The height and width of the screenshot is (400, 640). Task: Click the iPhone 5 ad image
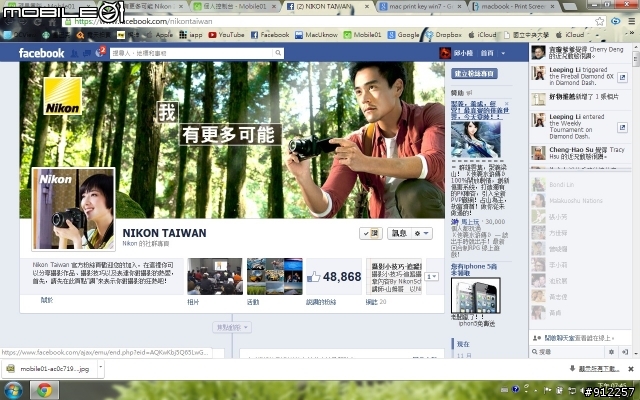[476, 296]
